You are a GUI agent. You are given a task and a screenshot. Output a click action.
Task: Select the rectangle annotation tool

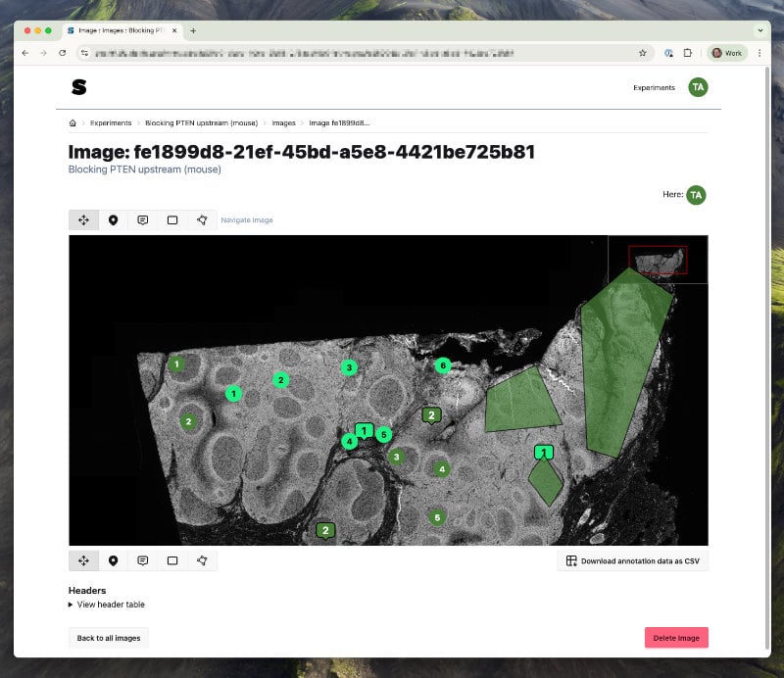click(171, 219)
